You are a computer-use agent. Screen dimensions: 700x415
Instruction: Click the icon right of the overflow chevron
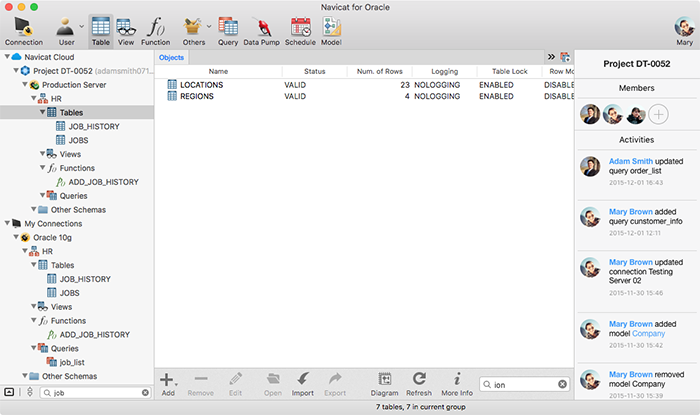565,57
